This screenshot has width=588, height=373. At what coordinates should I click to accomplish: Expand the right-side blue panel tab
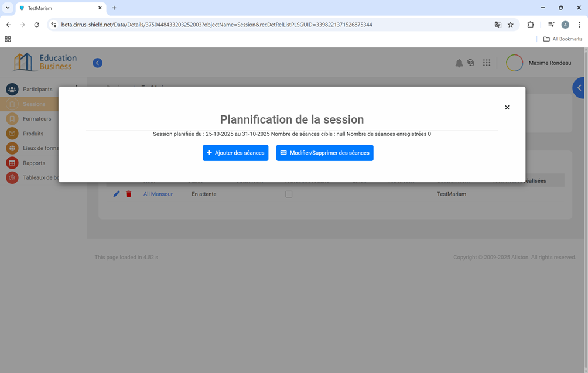coord(580,88)
